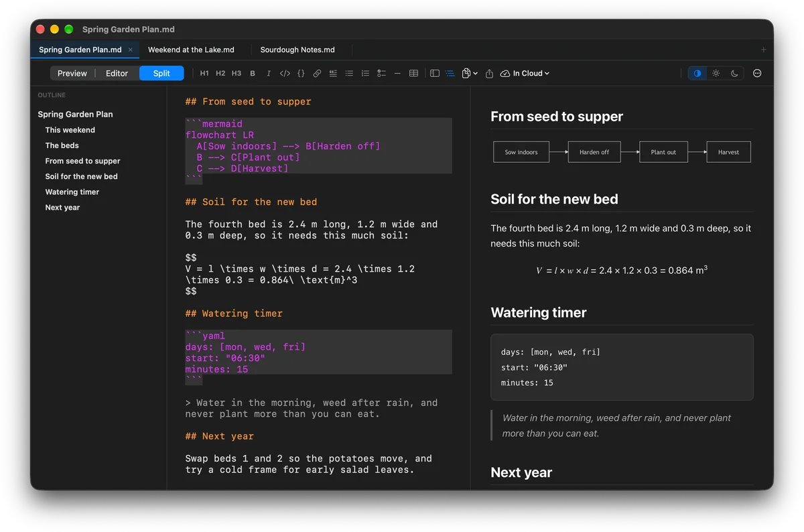804x532 pixels.
Task: Open the In Cloud storage dropdown
Action: point(525,74)
